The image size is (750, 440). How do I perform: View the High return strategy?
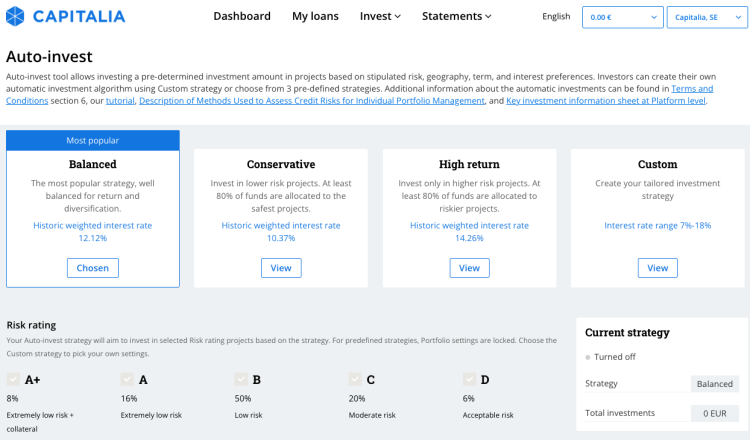[x=469, y=268]
